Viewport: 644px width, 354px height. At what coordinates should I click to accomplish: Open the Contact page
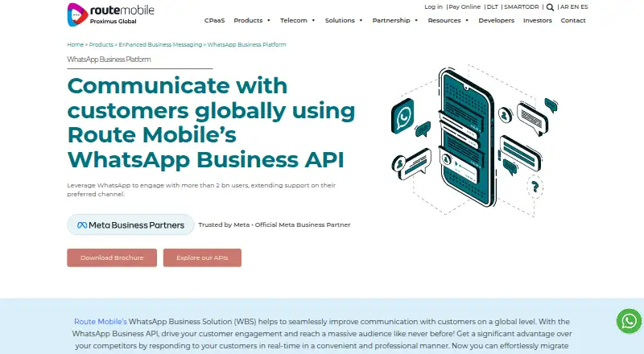(x=573, y=20)
